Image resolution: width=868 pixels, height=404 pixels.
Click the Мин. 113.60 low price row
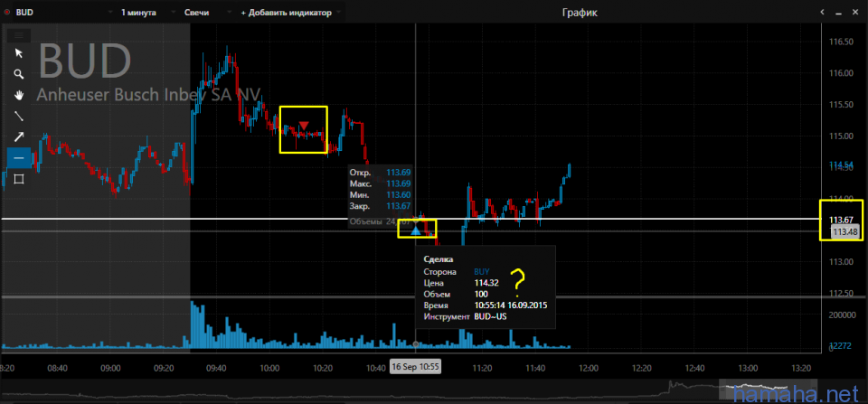(380, 195)
